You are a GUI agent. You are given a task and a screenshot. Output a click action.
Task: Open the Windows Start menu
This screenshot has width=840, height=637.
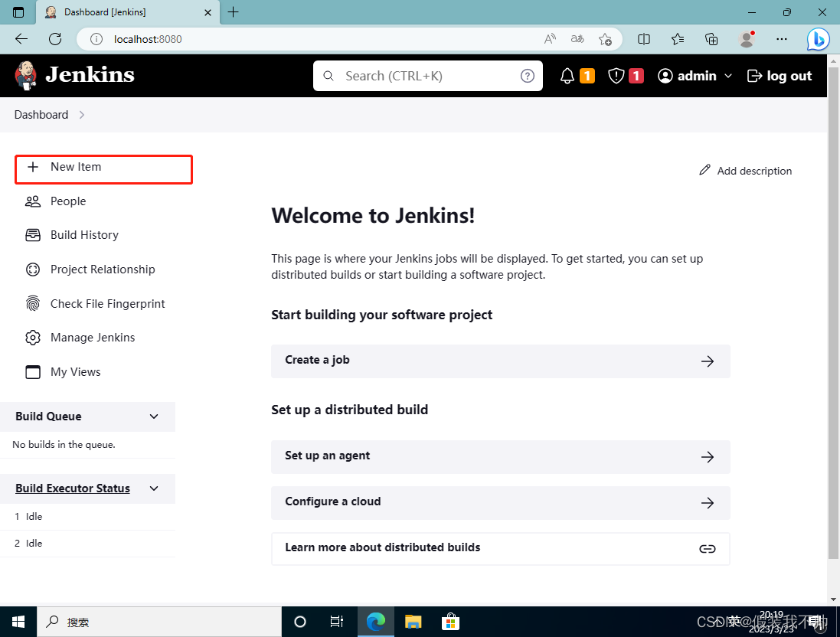pos(18,622)
